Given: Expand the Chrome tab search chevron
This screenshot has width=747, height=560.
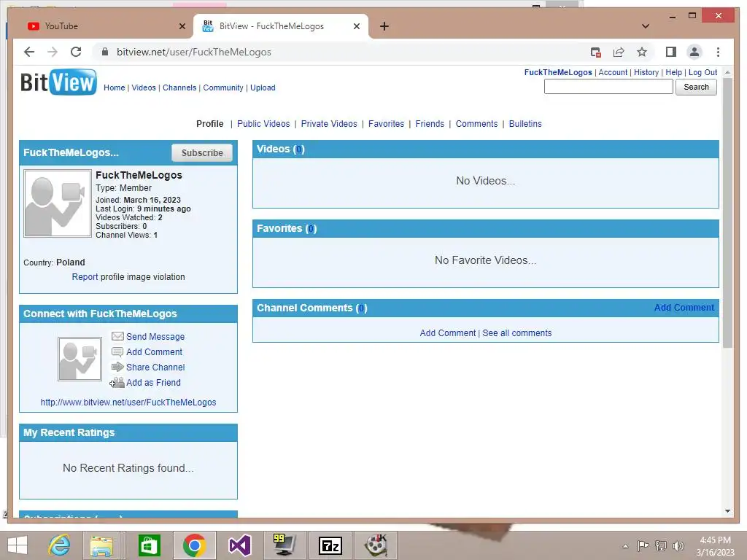Looking at the screenshot, I should (x=645, y=26).
